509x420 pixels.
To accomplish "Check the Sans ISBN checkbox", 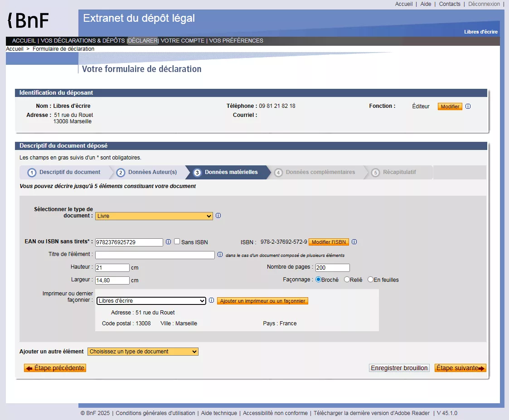I will [177, 241].
